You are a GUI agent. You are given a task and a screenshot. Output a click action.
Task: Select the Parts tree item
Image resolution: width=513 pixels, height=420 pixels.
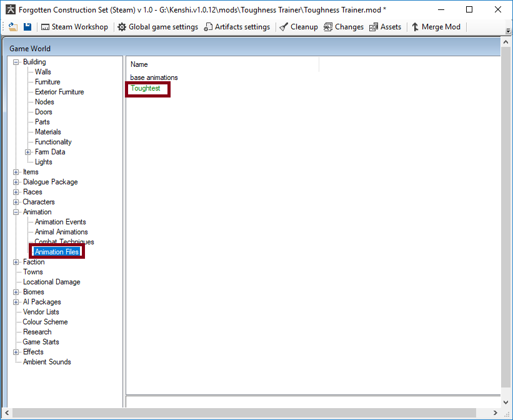(x=42, y=122)
